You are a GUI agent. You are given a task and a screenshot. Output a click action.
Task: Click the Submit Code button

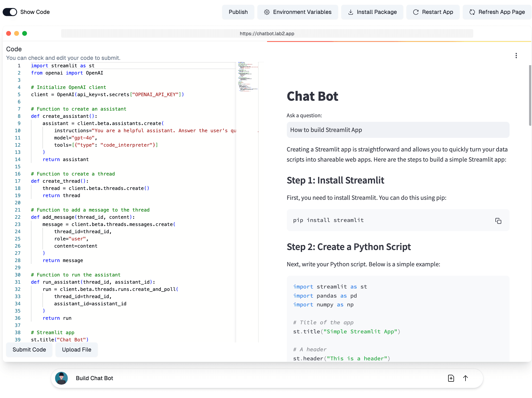pyautogui.click(x=29, y=350)
